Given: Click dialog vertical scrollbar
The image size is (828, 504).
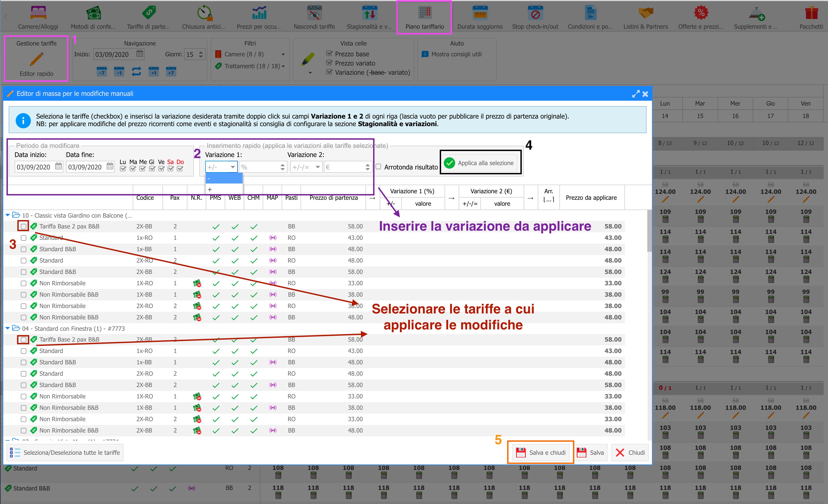Looking at the screenshot, I should (x=649, y=231).
